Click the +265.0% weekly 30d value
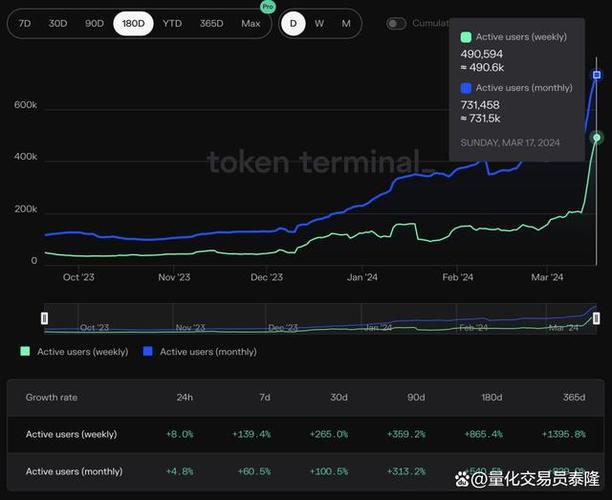Image resolution: width=612 pixels, height=500 pixels. pos(329,434)
